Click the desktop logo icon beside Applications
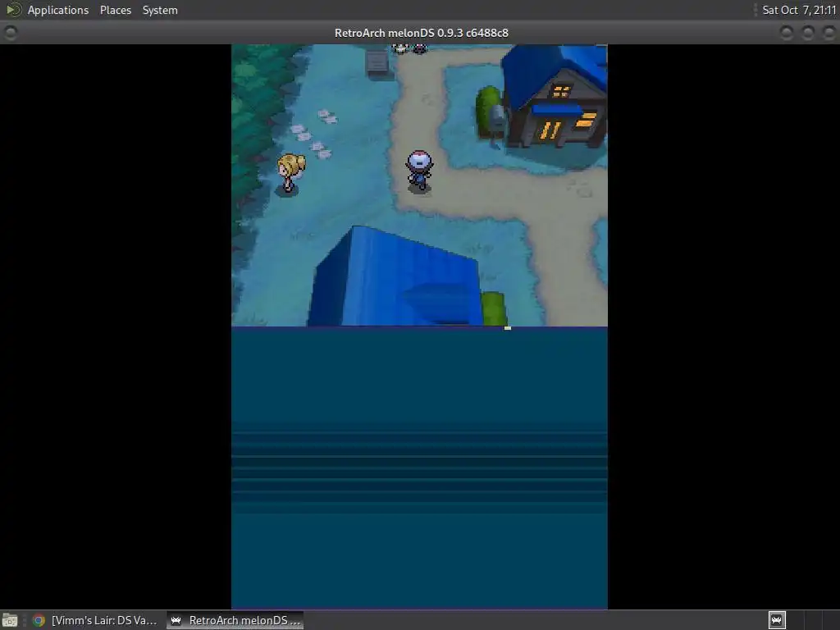The image size is (840, 630). [13, 10]
